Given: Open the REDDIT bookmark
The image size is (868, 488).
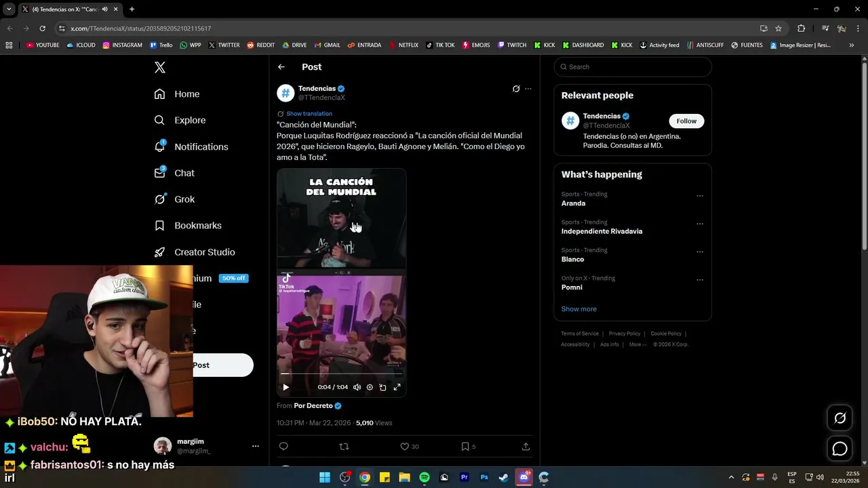Looking at the screenshot, I should pyautogui.click(x=260, y=45).
